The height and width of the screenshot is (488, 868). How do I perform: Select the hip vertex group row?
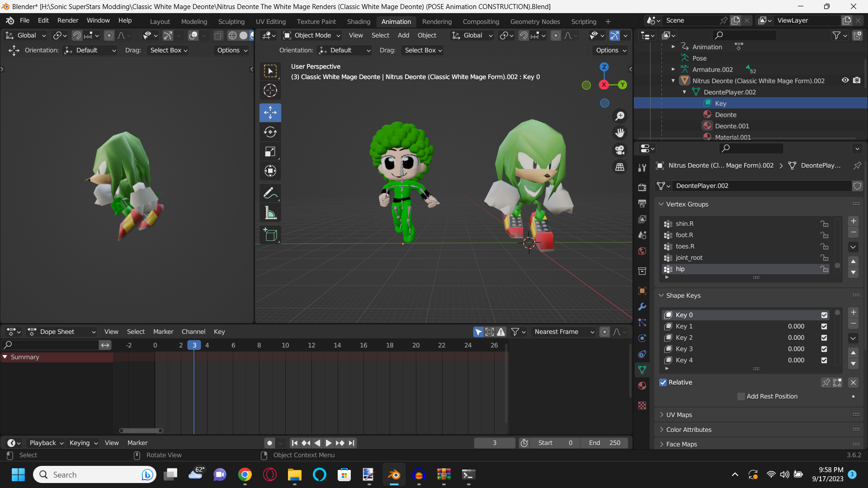pyautogui.click(x=745, y=269)
